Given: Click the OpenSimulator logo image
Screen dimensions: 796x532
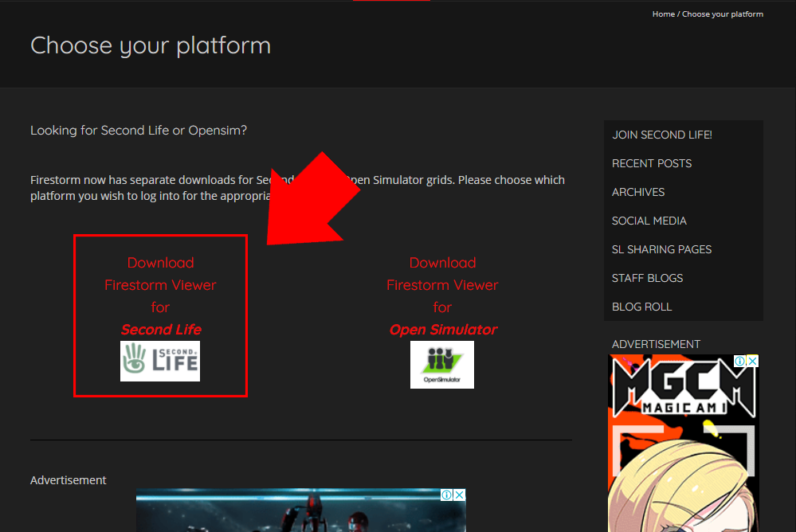Looking at the screenshot, I should point(441,365).
